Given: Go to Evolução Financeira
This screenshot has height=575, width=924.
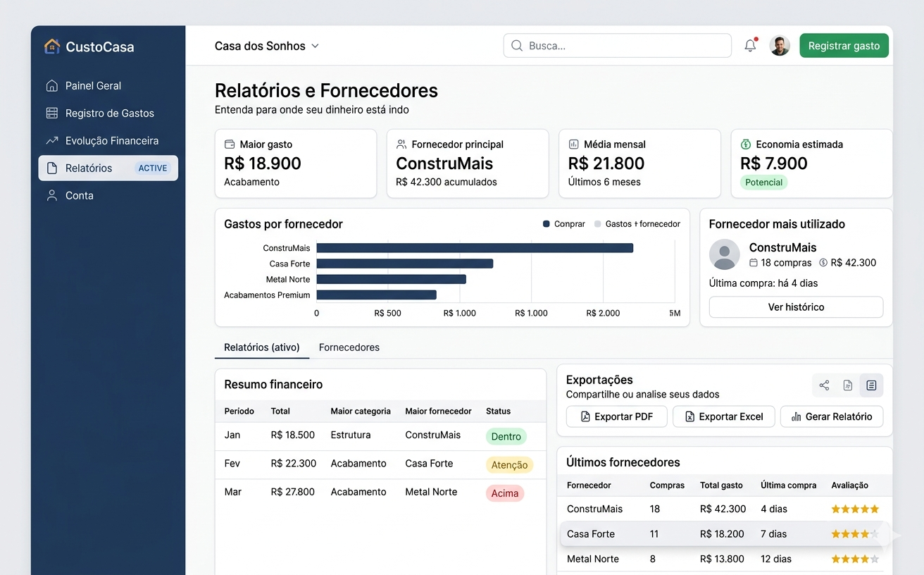Looking at the screenshot, I should pos(108,140).
